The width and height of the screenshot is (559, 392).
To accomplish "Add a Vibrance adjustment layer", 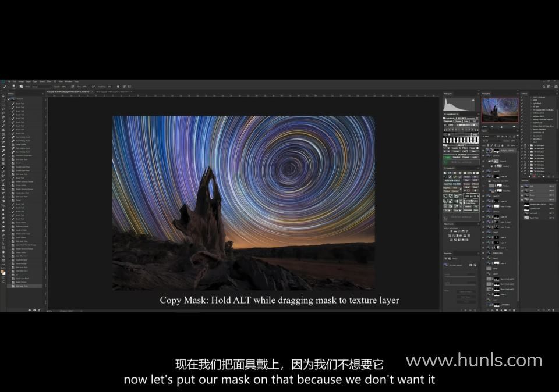I will (x=467, y=231).
